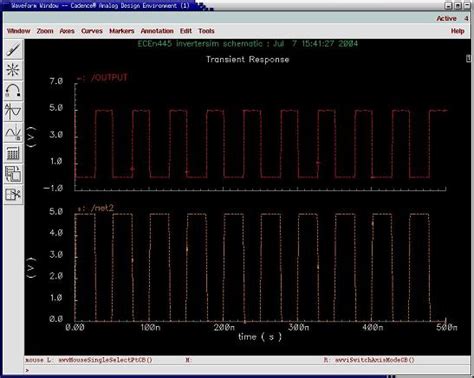Viewport: 474px width, 378px height.
Task: Click the Transient Response title
Action: click(x=248, y=60)
